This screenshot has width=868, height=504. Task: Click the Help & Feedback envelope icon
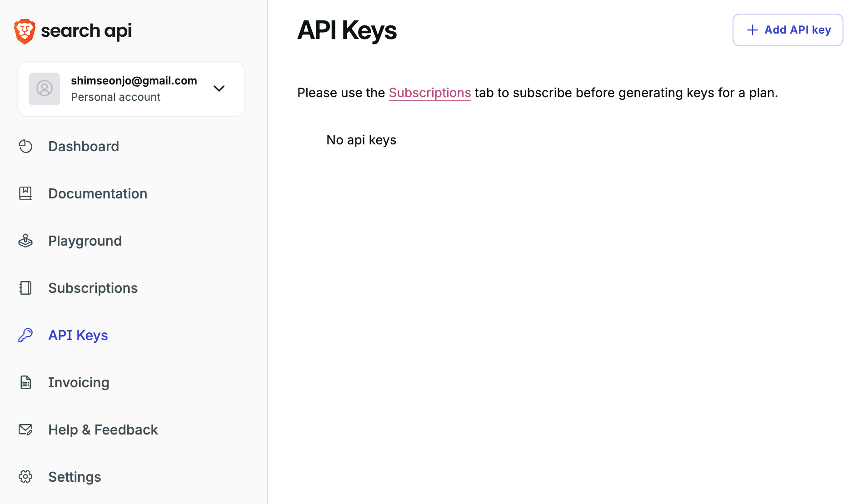(x=25, y=430)
